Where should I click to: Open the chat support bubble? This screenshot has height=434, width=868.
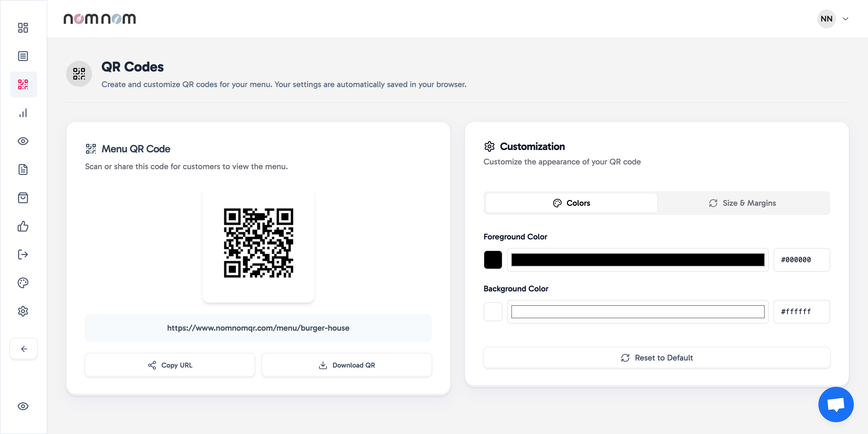click(x=836, y=404)
